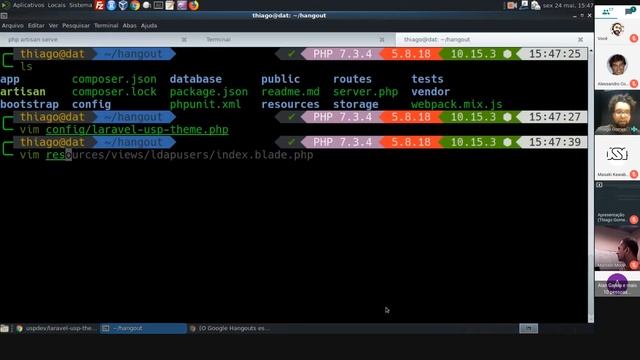Click the mute indicator on Alessandro tile

(x=634, y=84)
